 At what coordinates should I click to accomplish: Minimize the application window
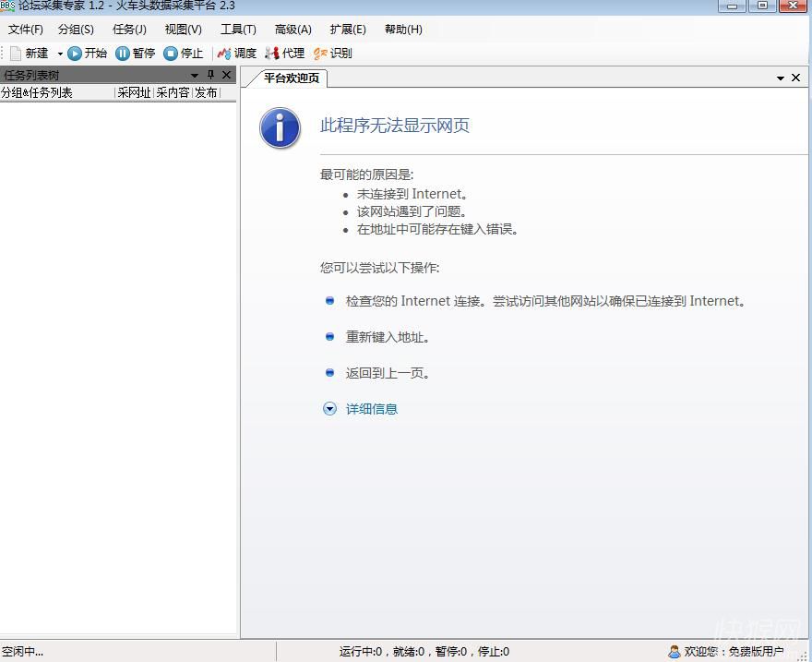(733, 6)
